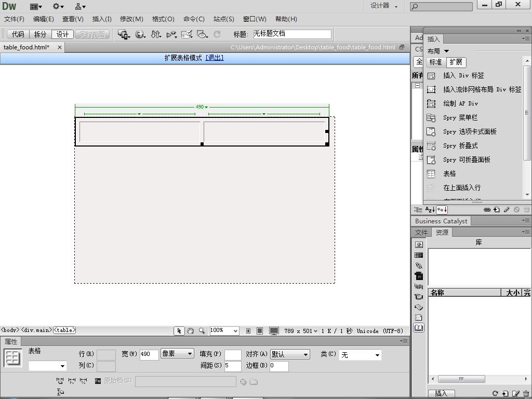
Task: Show Library book category in Assets panel
Action: pyautogui.click(x=419, y=328)
